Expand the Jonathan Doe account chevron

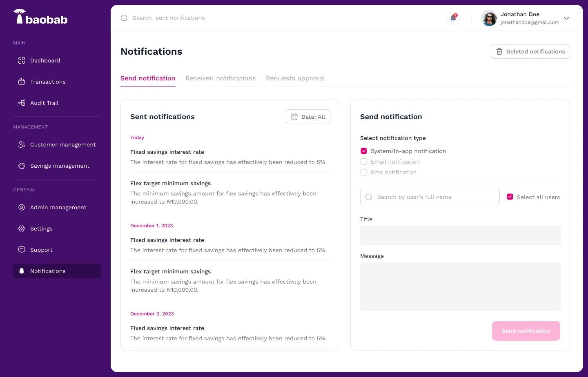[x=566, y=18]
